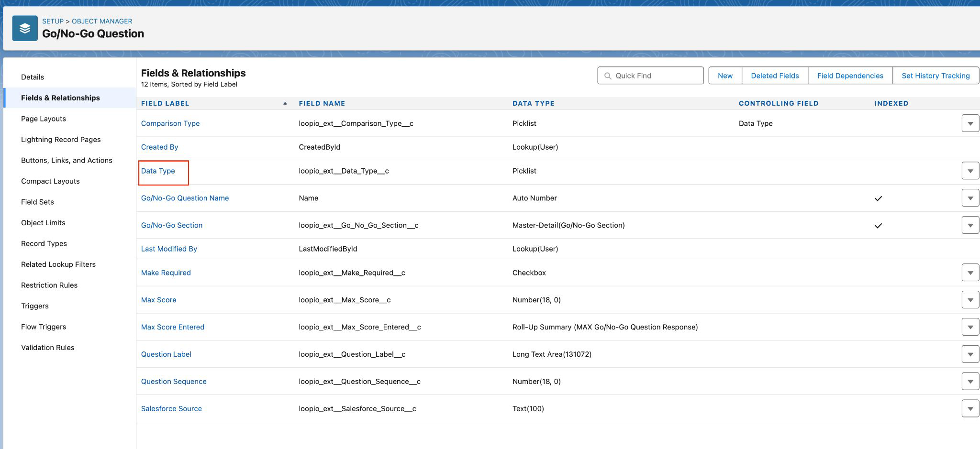980x449 pixels.
Task: Open Object Limits section
Action: [x=43, y=222]
